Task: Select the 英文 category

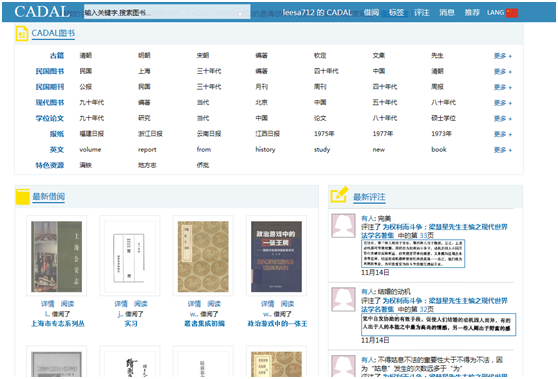Action: pyautogui.click(x=57, y=149)
